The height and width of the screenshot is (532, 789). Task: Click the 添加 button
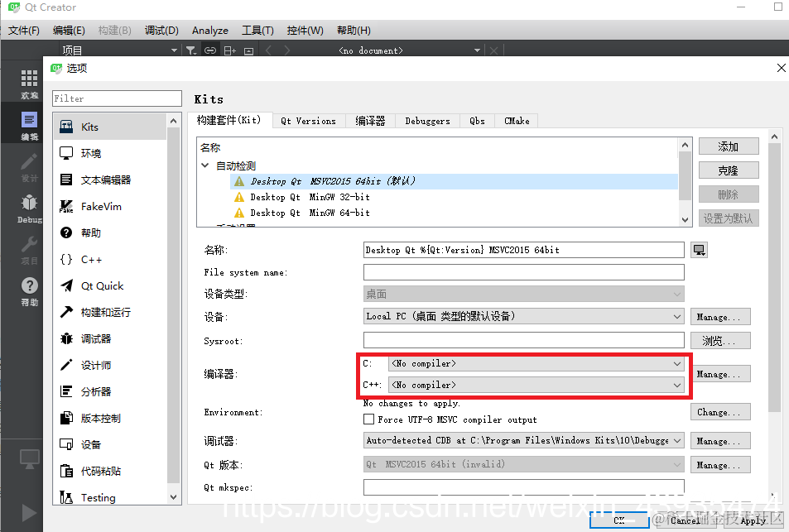click(x=728, y=146)
